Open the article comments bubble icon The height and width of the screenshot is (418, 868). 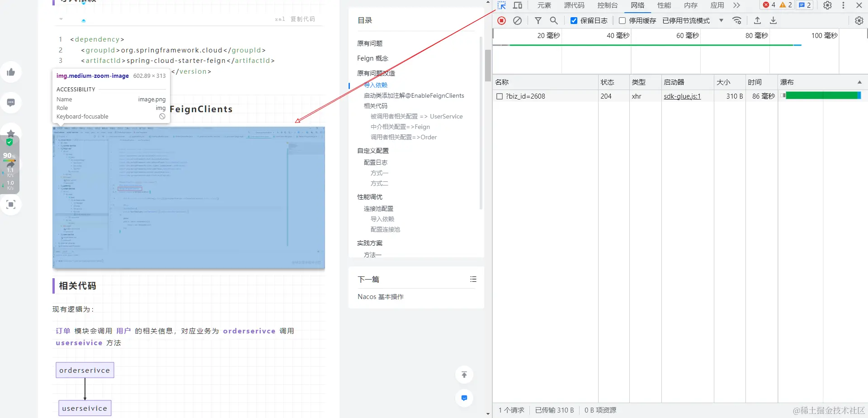pos(11,103)
